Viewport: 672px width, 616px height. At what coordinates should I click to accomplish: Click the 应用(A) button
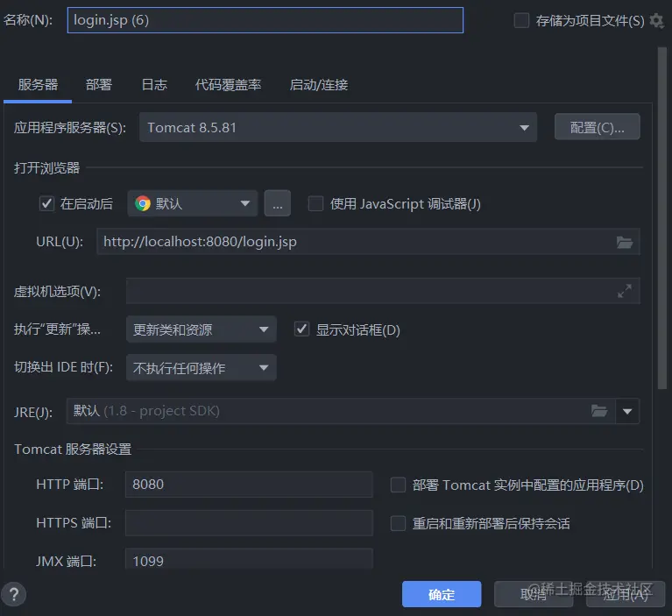coord(626,594)
